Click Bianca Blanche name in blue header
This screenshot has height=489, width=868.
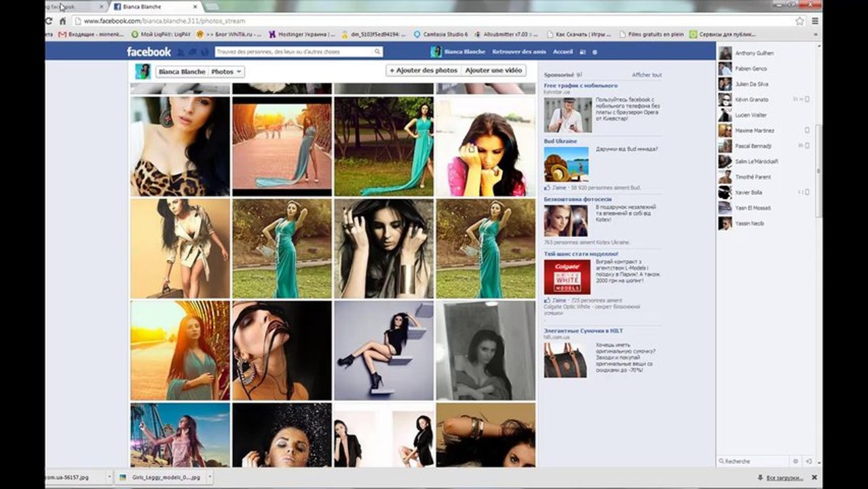(465, 52)
